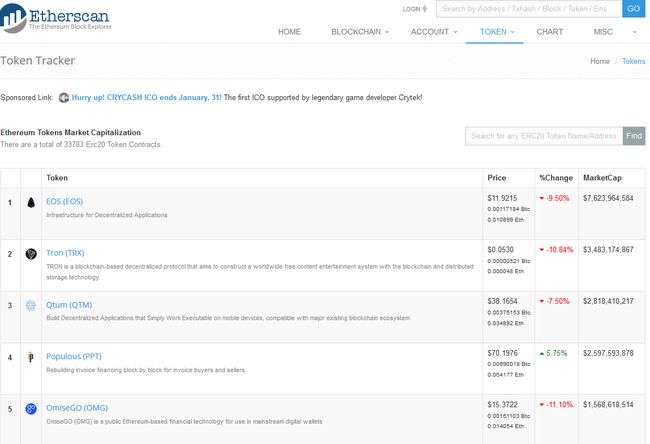Open the Populous (PPT) token link
The width and height of the screenshot is (650, 444).
74,356
